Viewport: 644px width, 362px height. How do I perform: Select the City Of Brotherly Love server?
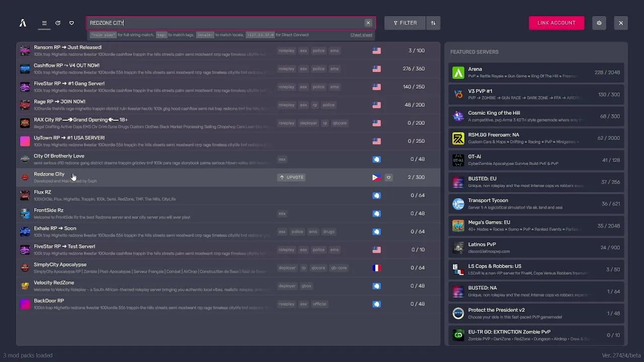pos(228,159)
